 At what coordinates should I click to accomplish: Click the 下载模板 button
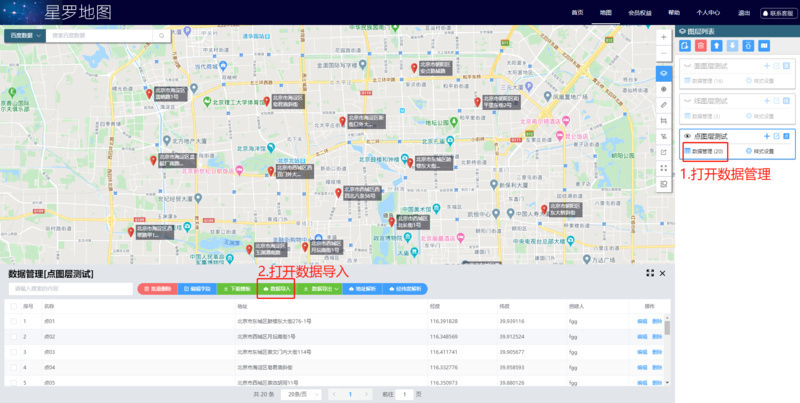(x=236, y=289)
